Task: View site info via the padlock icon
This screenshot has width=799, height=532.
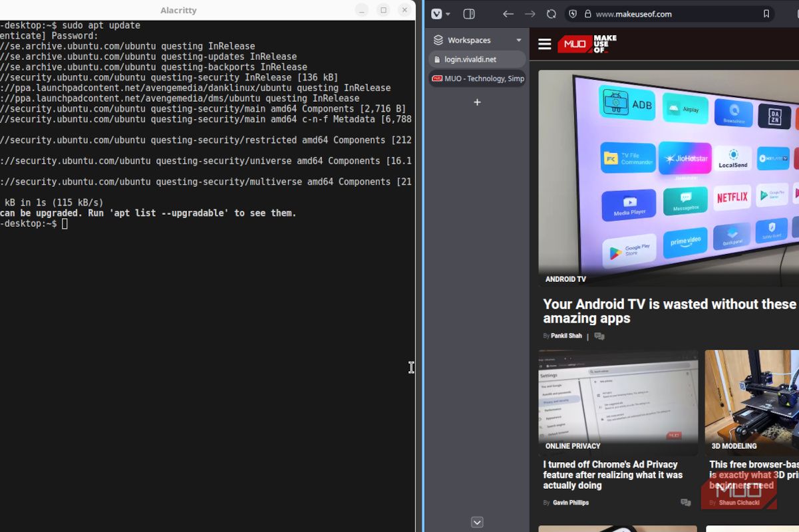Action: [x=587, y=14]
